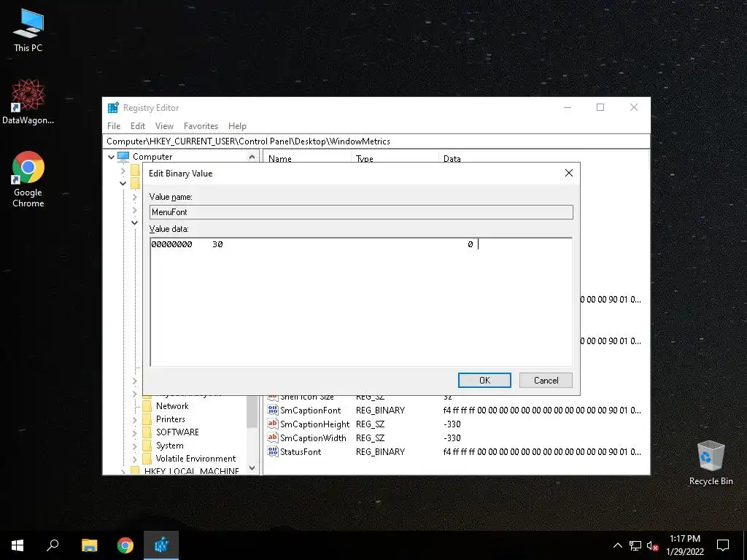747x560 pixels.
Task: Select the SOFTWARE tree key
Action: (x=177, y=432)
